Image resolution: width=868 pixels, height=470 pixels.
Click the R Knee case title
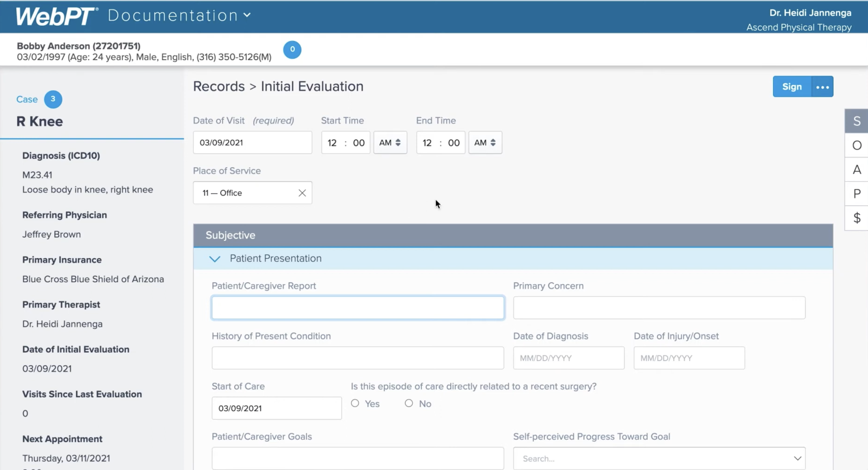pos(40,121)
